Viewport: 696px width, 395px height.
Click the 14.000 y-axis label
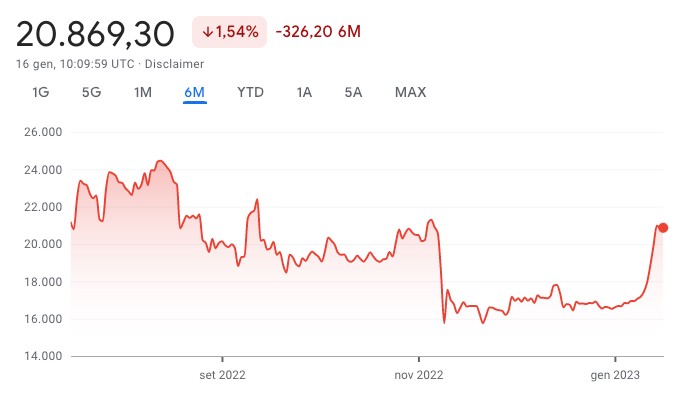[x=43, y=356]
